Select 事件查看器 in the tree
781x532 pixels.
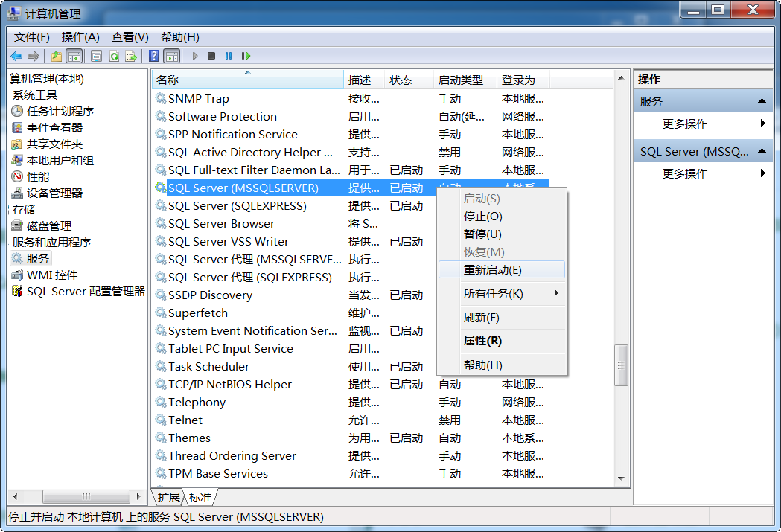(x=55, y=128)
